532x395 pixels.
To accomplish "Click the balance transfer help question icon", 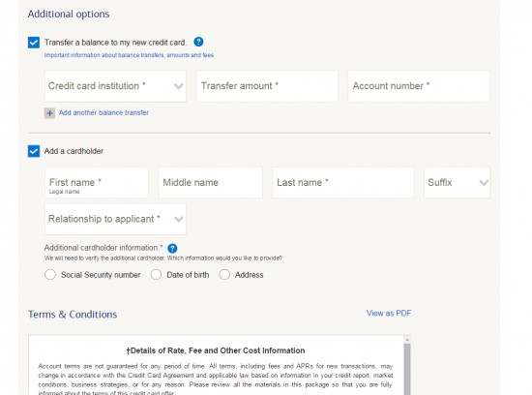I will pyautogui.click(x=198, y=43).
